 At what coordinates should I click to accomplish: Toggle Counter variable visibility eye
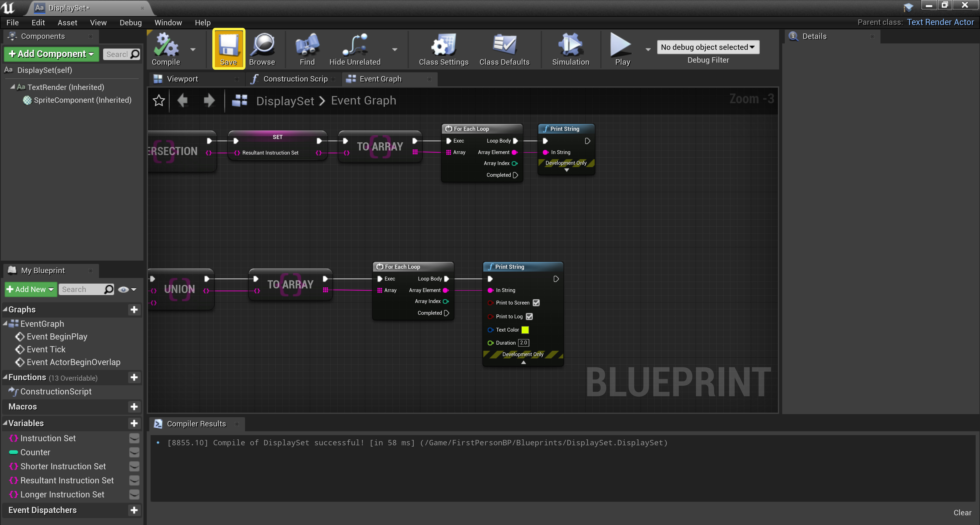coord(134,452)
